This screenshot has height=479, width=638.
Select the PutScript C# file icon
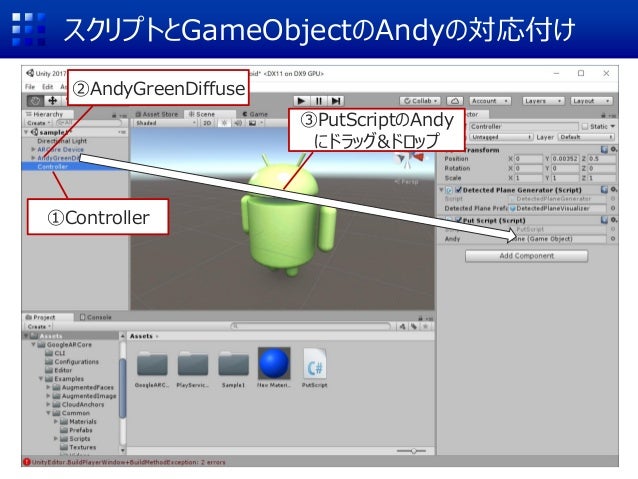point(315,363)
